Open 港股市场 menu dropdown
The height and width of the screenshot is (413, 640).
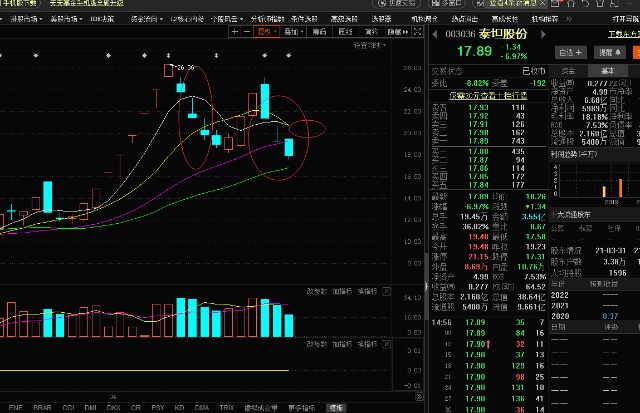coord(26,19)
